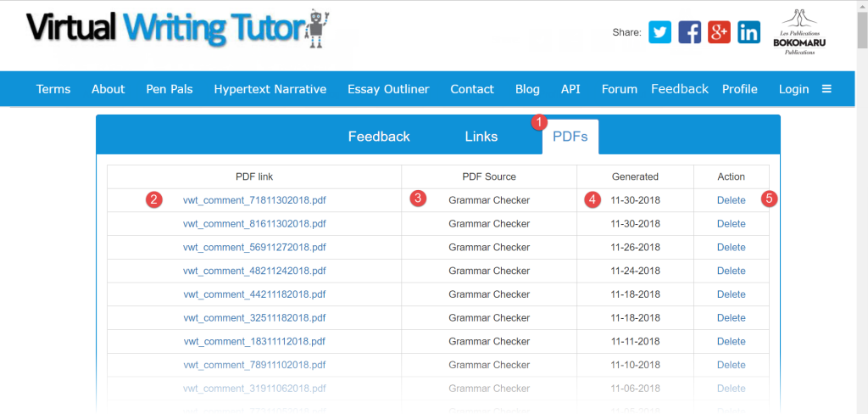
Task: Delete vwt_comment_71811302018.pdf
Action: 732,200
